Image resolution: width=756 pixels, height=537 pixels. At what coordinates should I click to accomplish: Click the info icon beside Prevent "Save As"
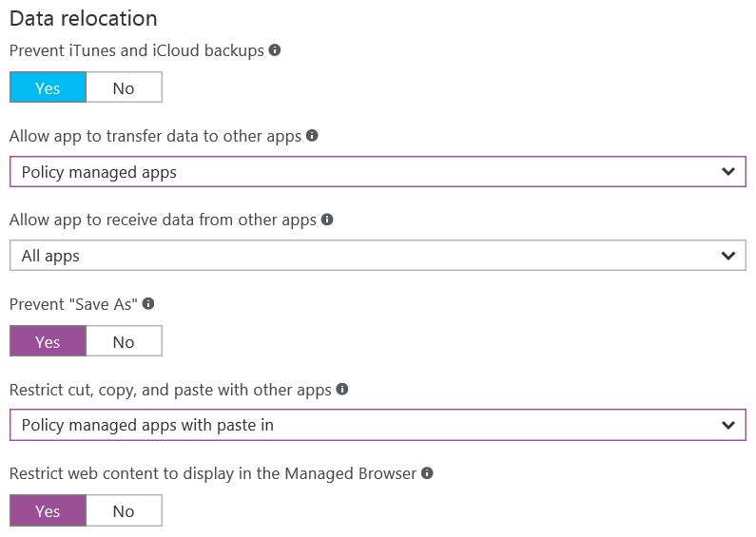click(148, 304)
